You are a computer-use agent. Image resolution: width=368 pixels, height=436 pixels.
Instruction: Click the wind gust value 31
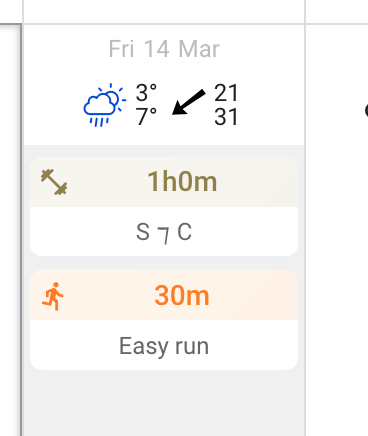[226, 117]
